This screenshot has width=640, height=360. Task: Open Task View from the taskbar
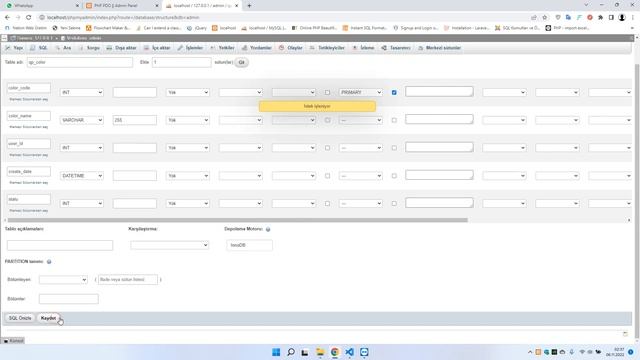pos(305,352)
